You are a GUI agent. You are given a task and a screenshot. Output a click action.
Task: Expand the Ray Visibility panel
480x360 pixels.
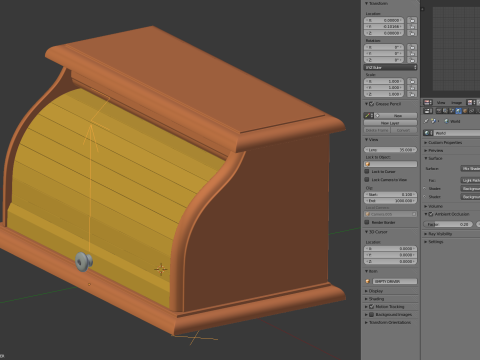click(426, 234)
